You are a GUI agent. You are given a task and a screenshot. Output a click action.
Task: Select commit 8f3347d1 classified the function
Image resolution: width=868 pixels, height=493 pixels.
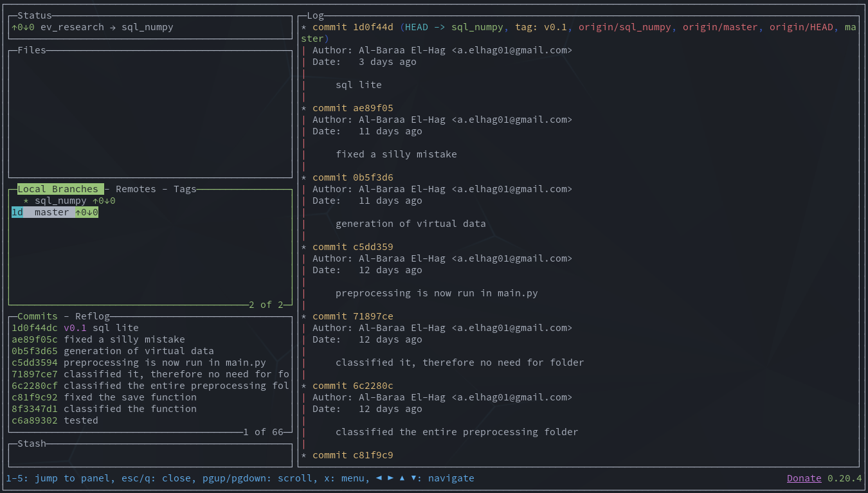tap(150, 409)
